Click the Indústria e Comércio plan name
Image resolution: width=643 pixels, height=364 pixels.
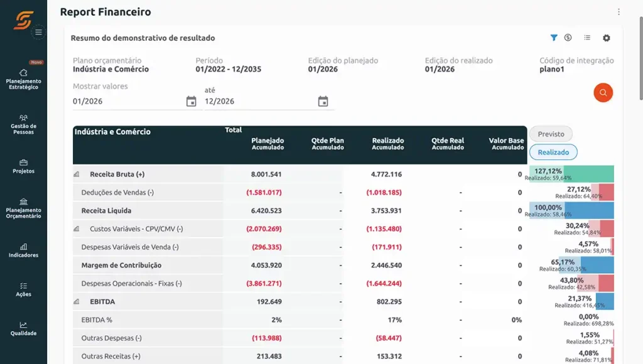(x=111, y=69)
